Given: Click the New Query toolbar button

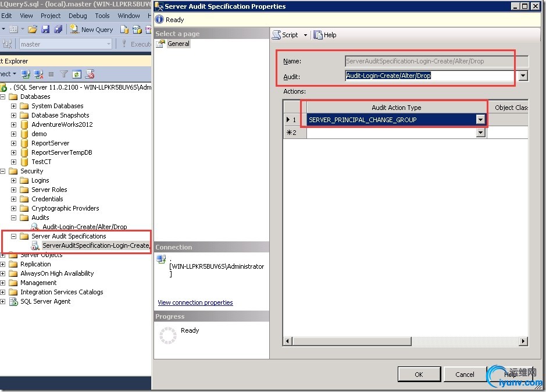Looking at the screenshot, I should [91, 30].
